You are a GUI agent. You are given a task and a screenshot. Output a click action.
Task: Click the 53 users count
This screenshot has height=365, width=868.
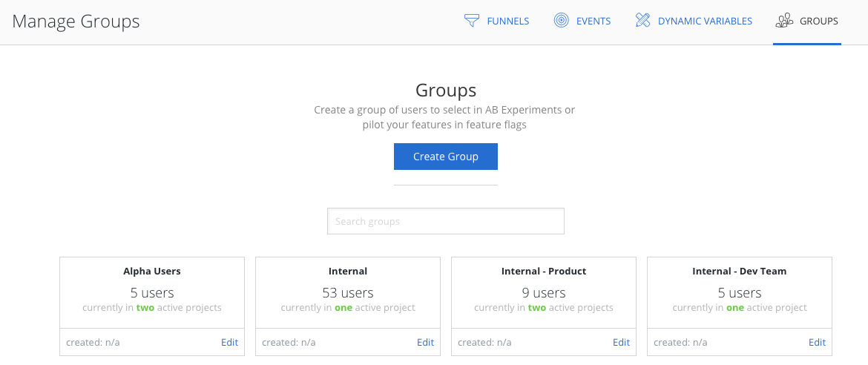click(x=348, y=292)
